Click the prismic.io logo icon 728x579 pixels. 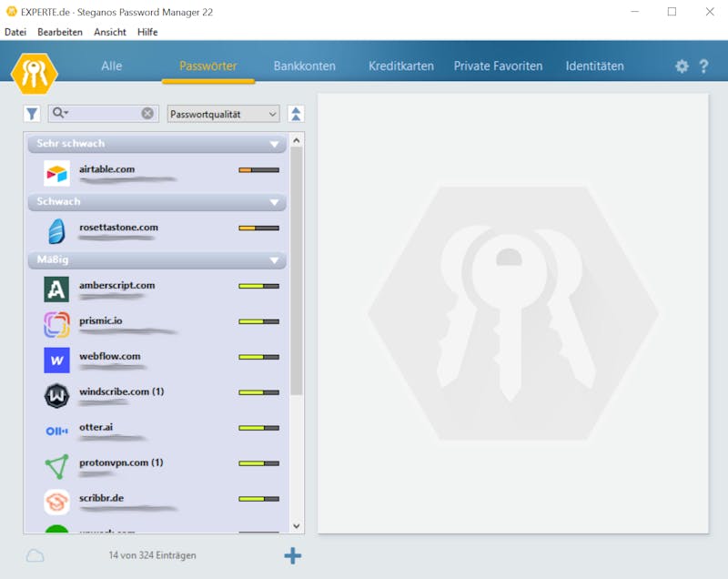(56, 325)
